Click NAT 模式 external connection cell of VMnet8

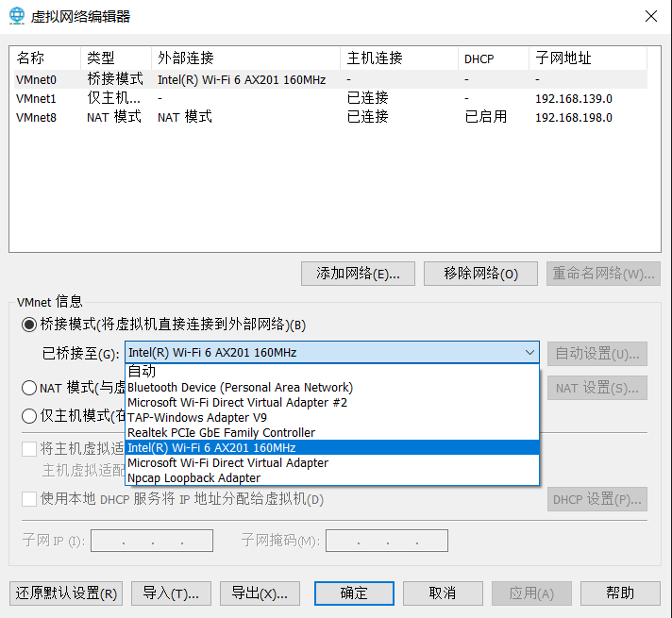click(185, 117)
